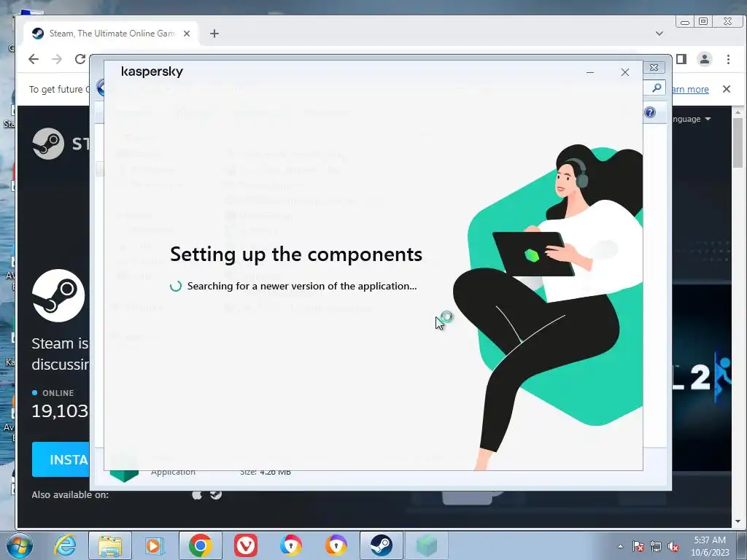The height and width of the screenshot is (560, 747).
Task: Click Searching for a newer version text
Action: point(302,286)
